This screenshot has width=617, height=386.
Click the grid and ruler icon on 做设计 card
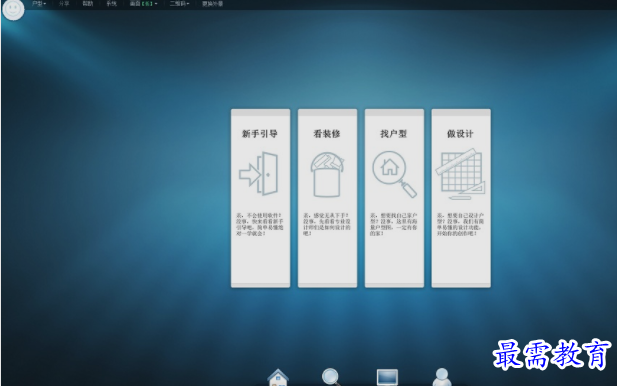pyautogui.click(x=460, y=174)
